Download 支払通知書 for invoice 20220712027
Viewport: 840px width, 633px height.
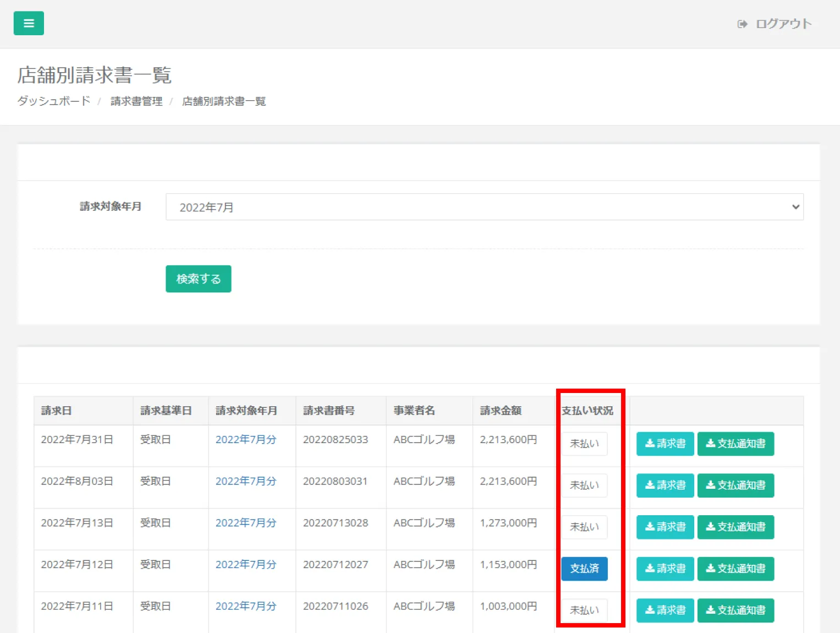pyautogui.click(x=735, y=569)
